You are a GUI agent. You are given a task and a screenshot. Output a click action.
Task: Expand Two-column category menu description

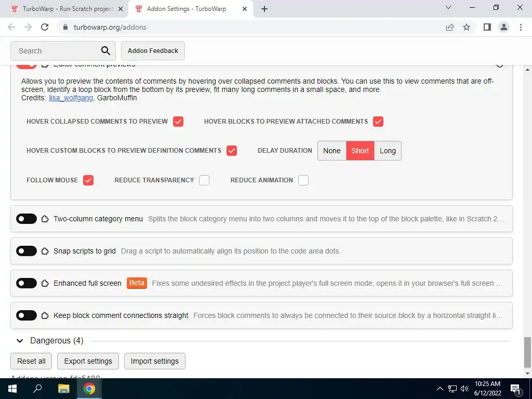(x=326, y=219)
